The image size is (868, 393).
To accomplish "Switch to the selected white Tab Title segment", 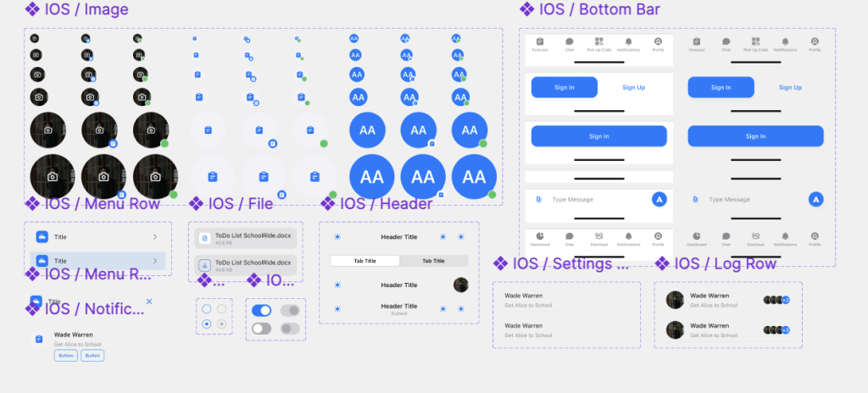I will (364, 261).
